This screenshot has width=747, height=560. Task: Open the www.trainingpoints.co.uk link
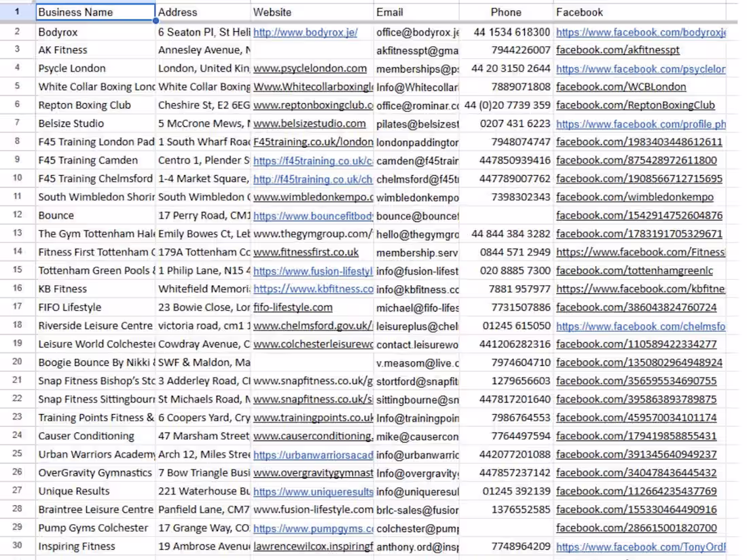312,417
